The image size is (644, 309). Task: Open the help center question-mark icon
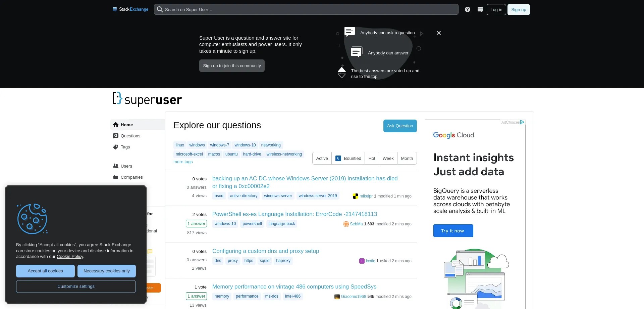[x=468, y=9]
